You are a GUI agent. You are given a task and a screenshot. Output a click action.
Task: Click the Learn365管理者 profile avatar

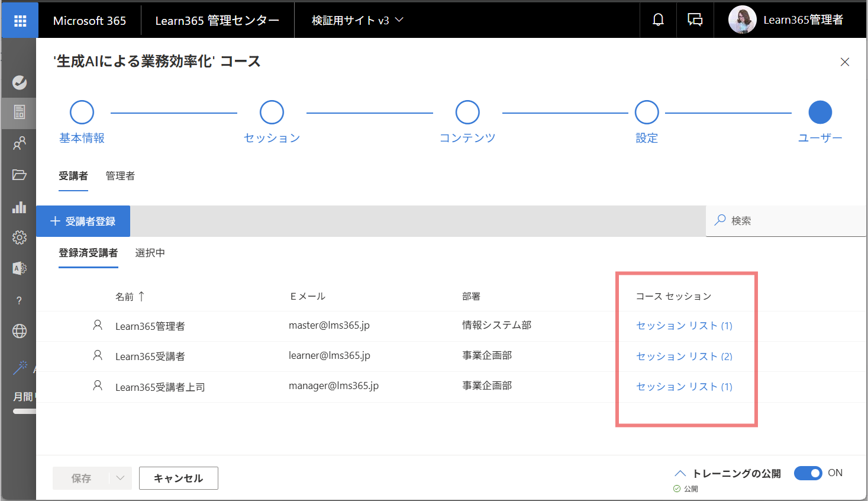(x=742, y=20)
